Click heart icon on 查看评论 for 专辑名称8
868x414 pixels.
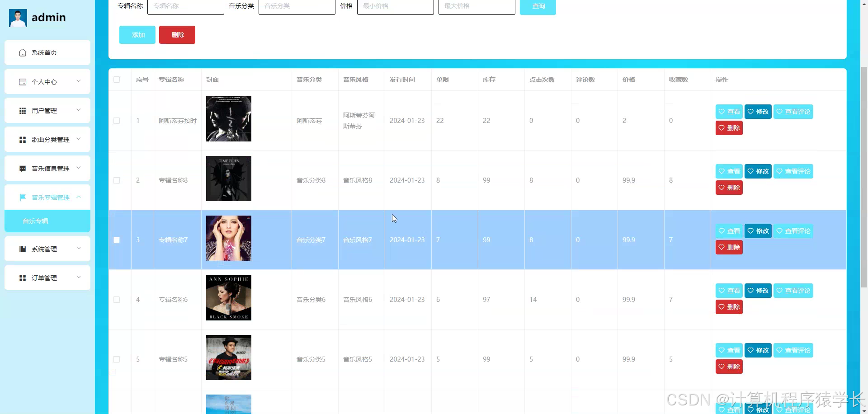click(x=779, y=171)
